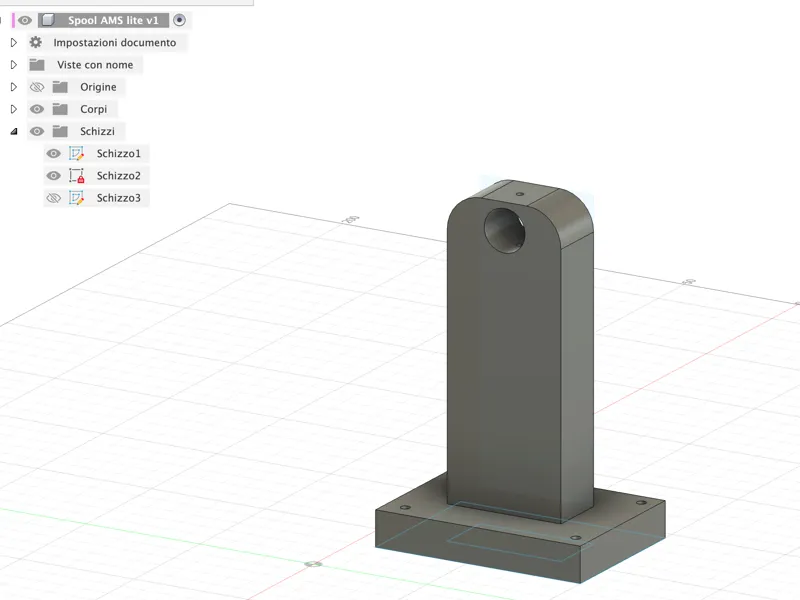Activate the Spool AMS lite v1 radio button
The height and width of the screenshot is (600, 800).
(x=179, y=20)
